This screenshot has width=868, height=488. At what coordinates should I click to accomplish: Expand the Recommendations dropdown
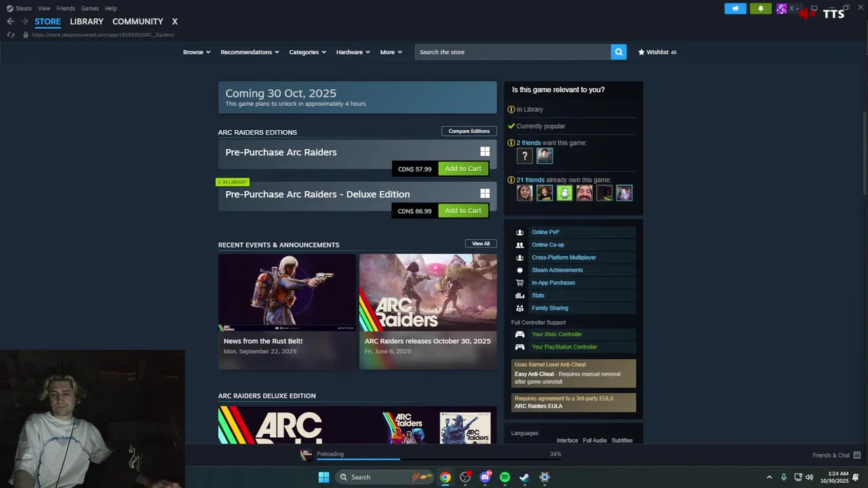tap(250, 52)
